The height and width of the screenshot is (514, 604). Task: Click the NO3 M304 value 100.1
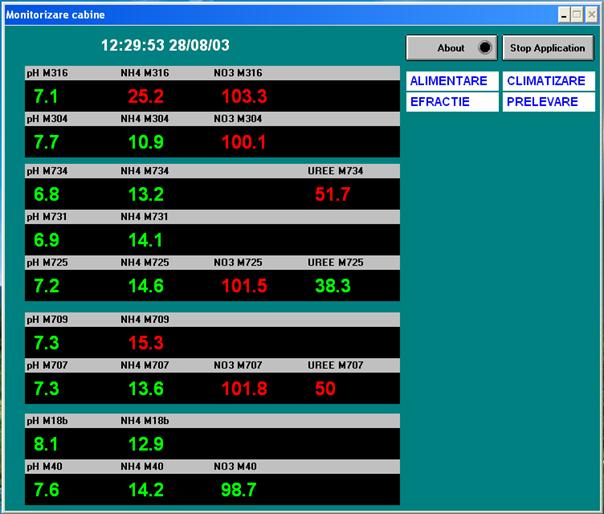click(x=244, y=143)
